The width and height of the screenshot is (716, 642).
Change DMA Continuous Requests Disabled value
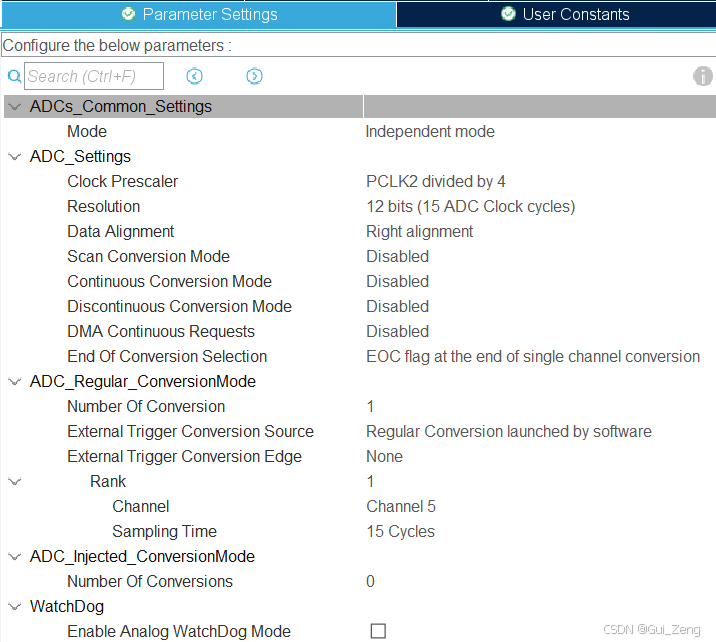point(397,332)
